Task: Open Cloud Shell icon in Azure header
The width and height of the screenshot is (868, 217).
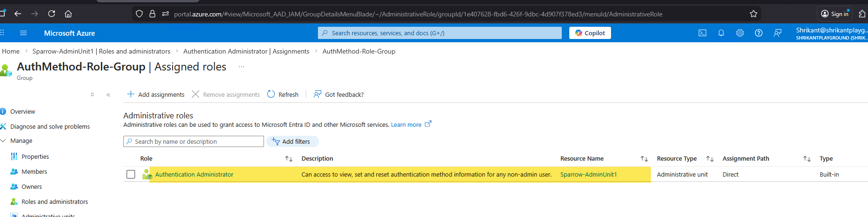Action: pyautogui.click(x=702, y=33)
